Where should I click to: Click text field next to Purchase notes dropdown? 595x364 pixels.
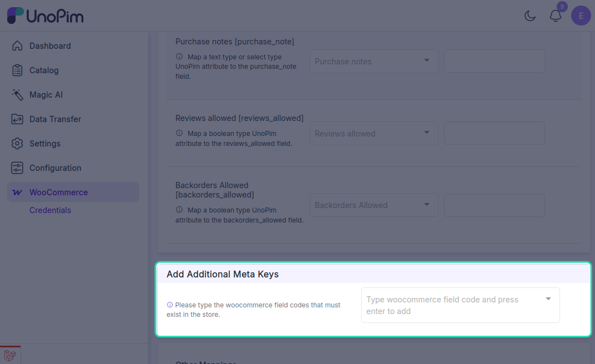[495, 61]
